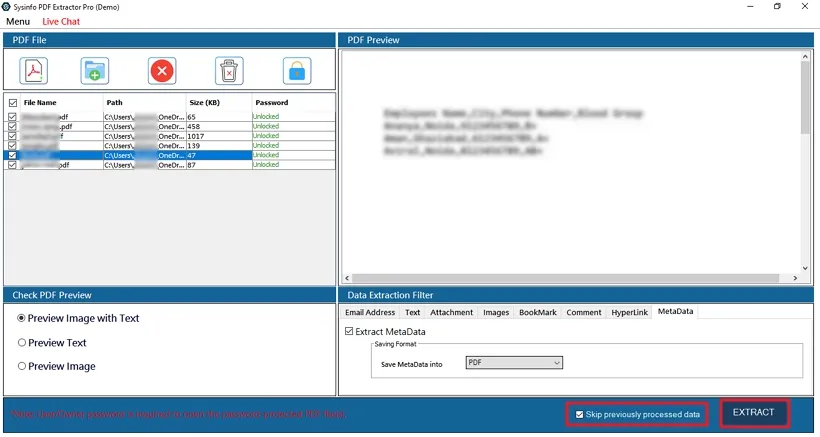Viewport: 820px width, 437px height.
Task: Click the Add folder icon
Action: 95,71
